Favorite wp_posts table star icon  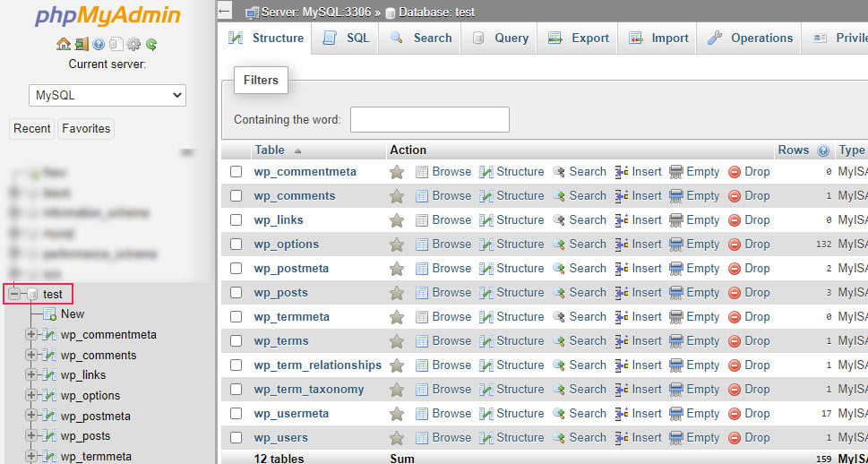pyautogui.click(x=396, y=293)
